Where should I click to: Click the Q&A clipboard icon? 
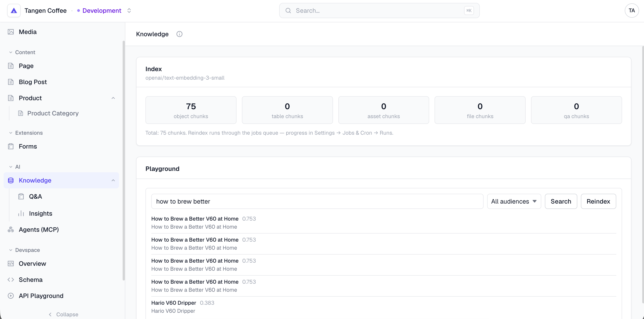(x=21, y=196)
